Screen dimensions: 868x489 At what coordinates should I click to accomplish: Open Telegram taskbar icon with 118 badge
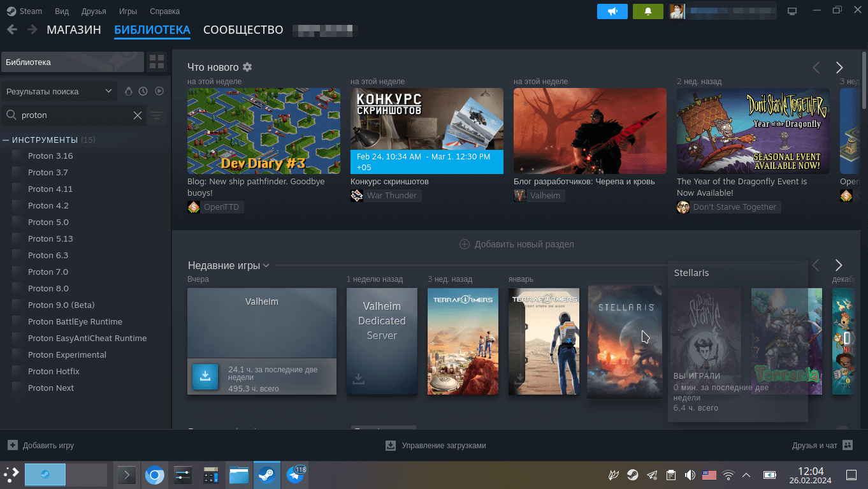click(296, 475)
